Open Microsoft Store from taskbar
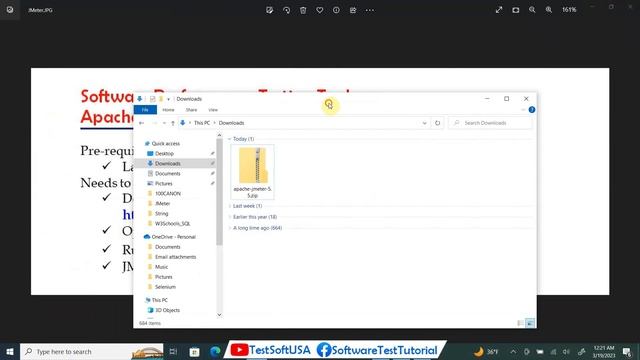 [194, 351]
